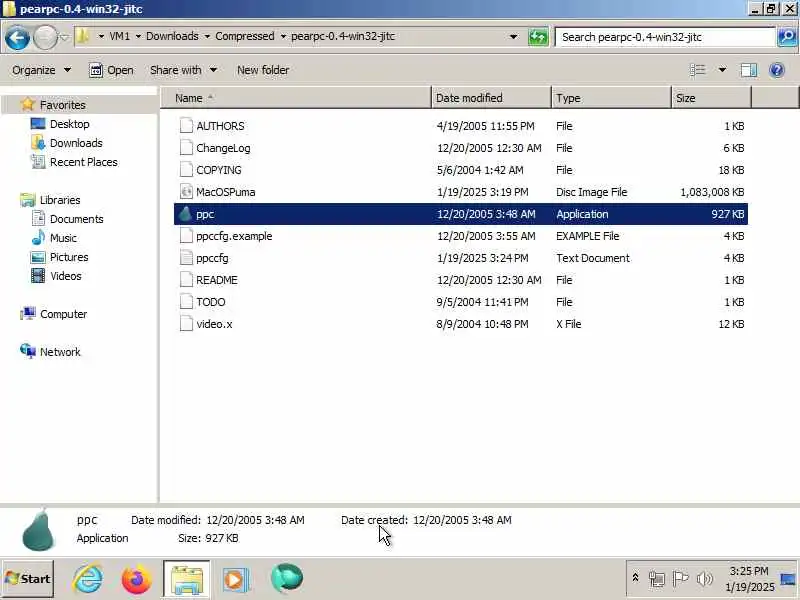Image resolution: width=800 pixels, height=600 pixels.
Task: Sort by the Name column header
Action: [296, 98]
